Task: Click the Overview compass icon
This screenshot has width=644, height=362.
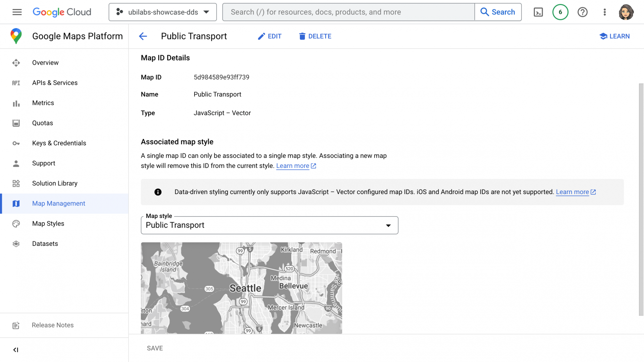Action: coord(16,63)
